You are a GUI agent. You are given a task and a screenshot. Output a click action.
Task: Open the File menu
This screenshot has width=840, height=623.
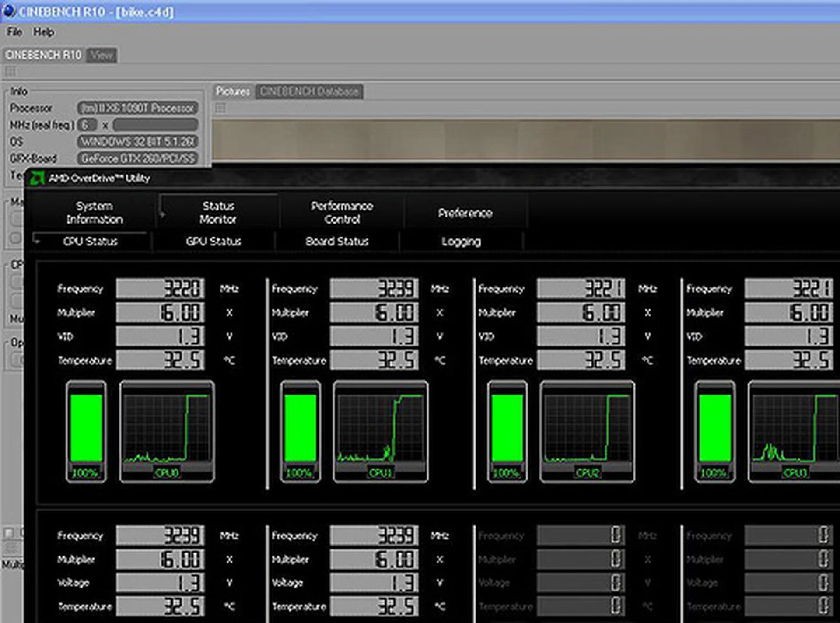(14, 32)
